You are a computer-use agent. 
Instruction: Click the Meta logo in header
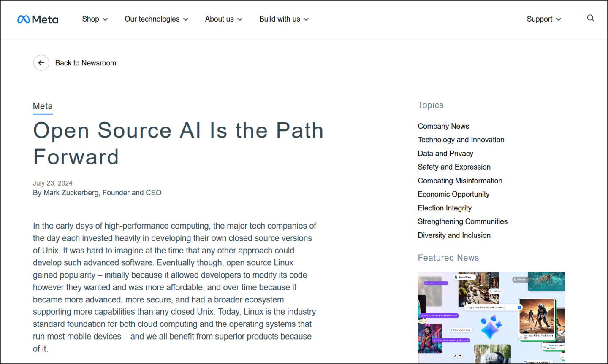pos(38,19)
